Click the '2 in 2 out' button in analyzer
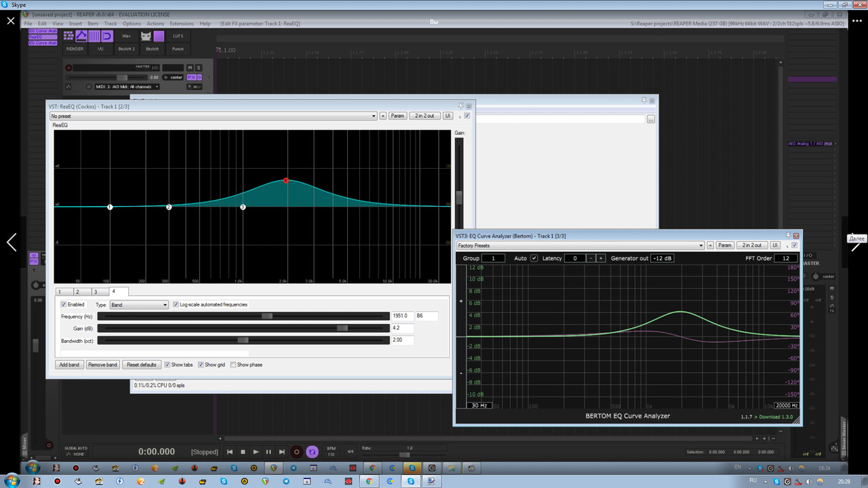 [x=751, y=245]
